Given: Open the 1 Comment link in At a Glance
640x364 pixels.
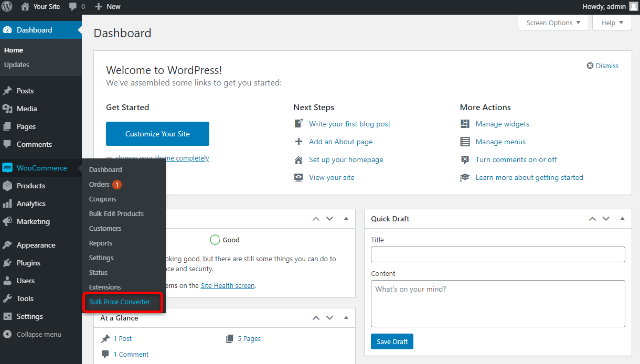Looking at the screenshot, I should (131, 354).
